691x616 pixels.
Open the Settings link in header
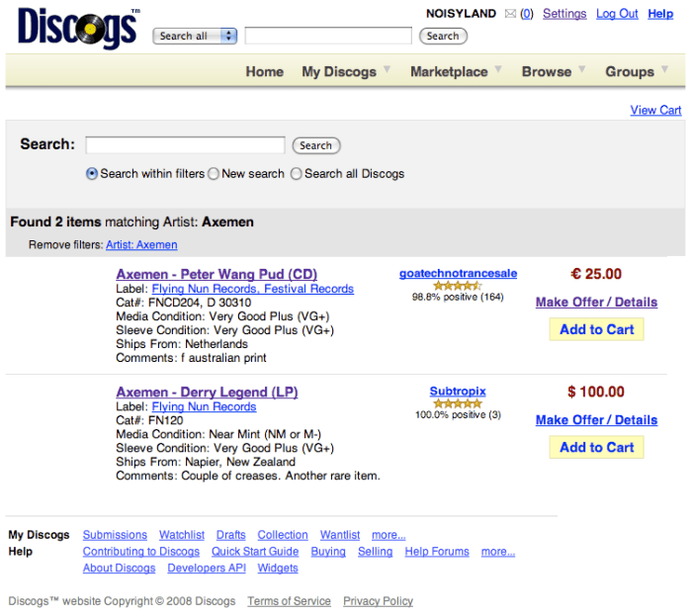coord(564,14)
